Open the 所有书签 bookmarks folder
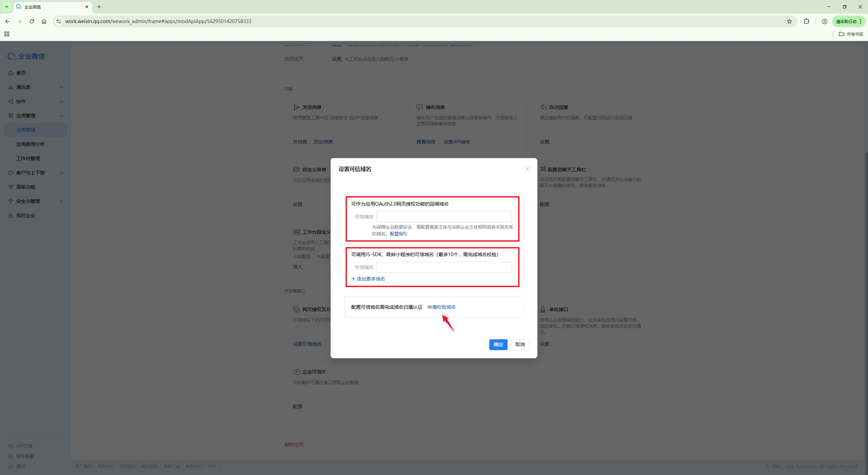Image resolution: width=868 pixels, height=475 pixels. click(x=851, y=34)
